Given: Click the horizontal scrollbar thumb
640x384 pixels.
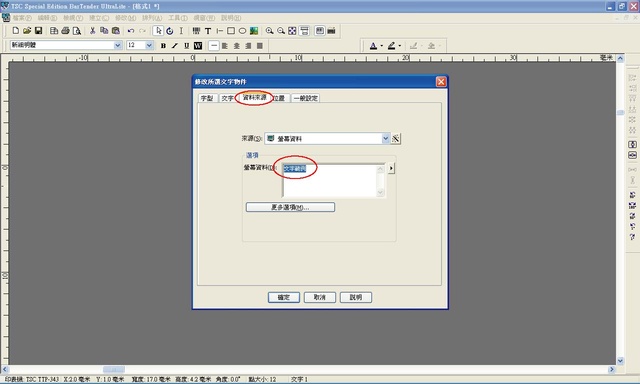Looking at the screenshot, I should tap(114, 369).
